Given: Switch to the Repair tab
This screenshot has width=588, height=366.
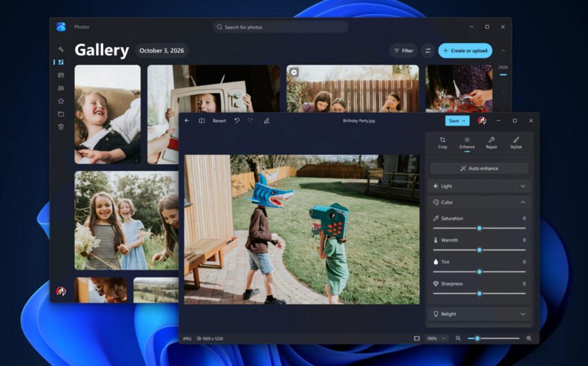Looking at the screenshot, I should click(x=491, y=143).
